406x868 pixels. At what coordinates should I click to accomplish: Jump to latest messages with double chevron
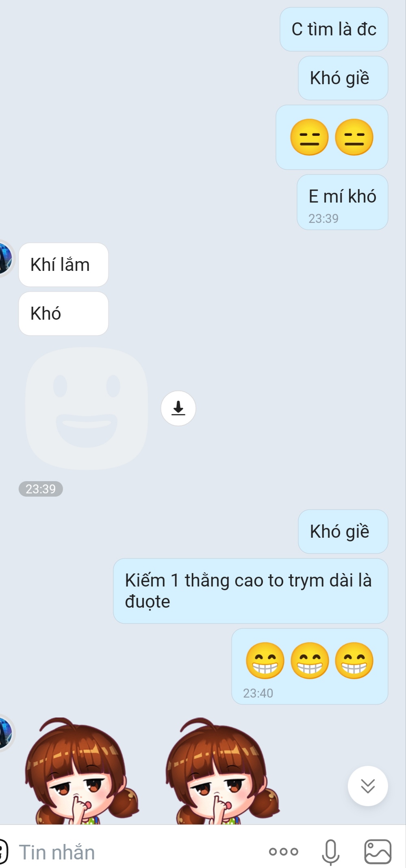click(x=368, y=786)
